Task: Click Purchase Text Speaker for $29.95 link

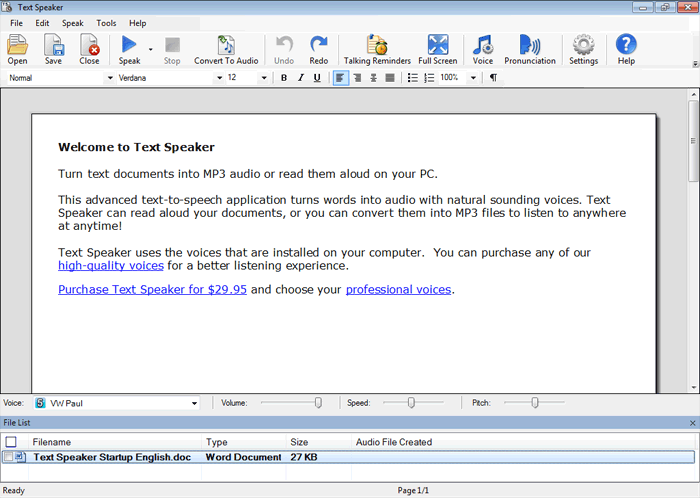Action: pyautogui.click(x=152, y=290)
